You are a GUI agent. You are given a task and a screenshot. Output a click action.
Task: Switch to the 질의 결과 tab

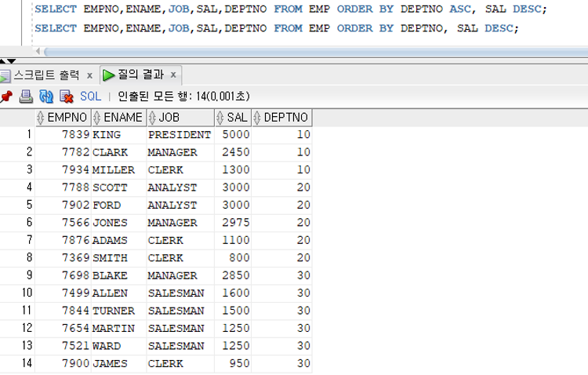[141, 75]
